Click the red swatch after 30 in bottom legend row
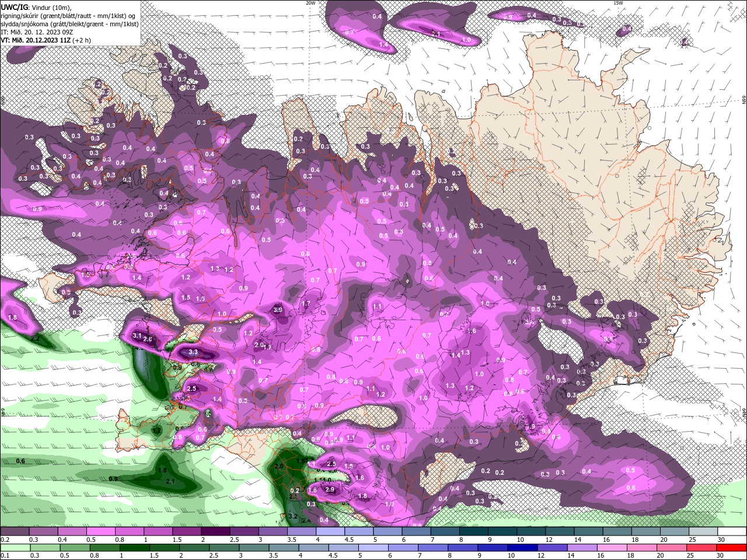 (732, 548)
